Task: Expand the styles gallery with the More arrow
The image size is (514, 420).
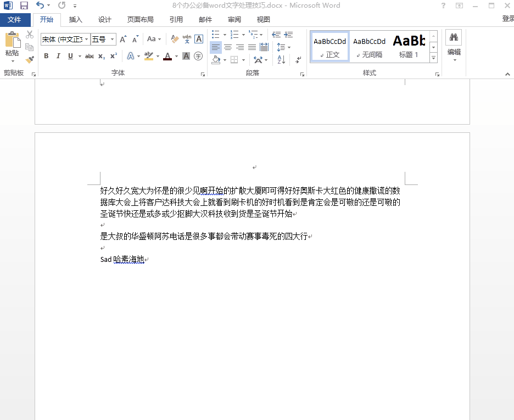Action: [x=433, y=58]
